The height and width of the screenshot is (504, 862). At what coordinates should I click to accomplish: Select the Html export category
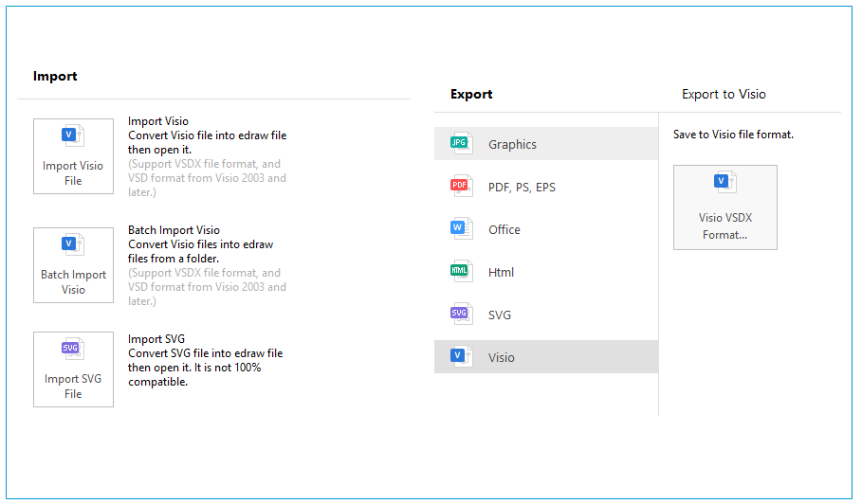[x=546, y=272]
